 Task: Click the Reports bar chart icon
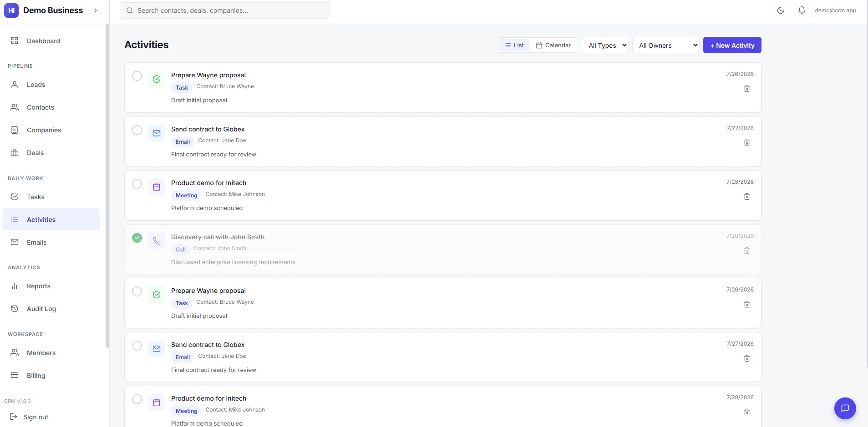[15, 286]
